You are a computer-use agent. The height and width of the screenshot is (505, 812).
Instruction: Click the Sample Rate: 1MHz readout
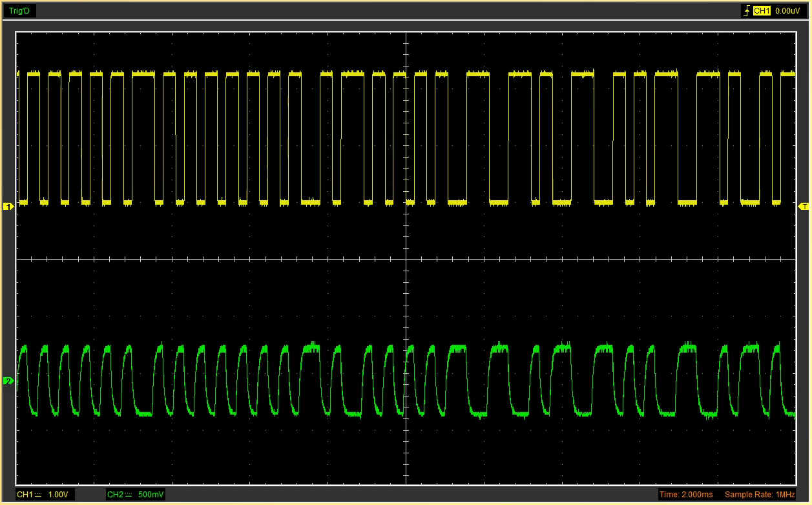(760, 495)
